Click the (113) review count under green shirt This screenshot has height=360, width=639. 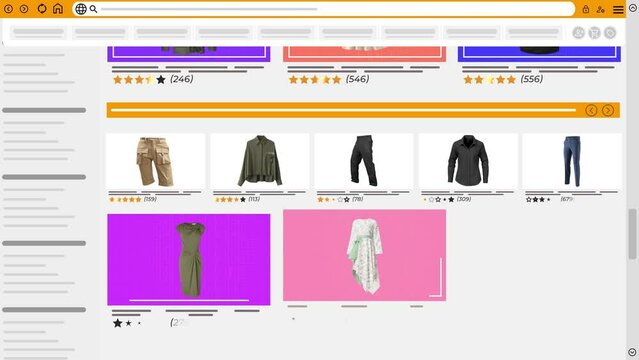coord(254,199)
